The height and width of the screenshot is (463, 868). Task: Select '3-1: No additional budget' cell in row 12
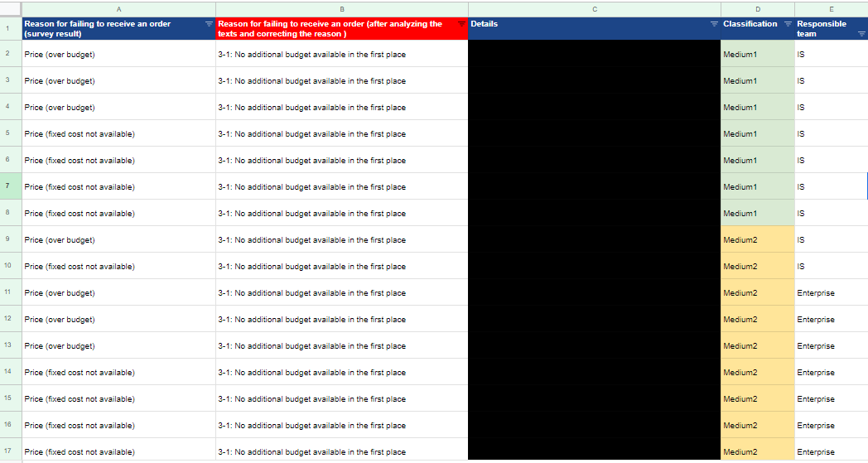(x=342, y=320)
